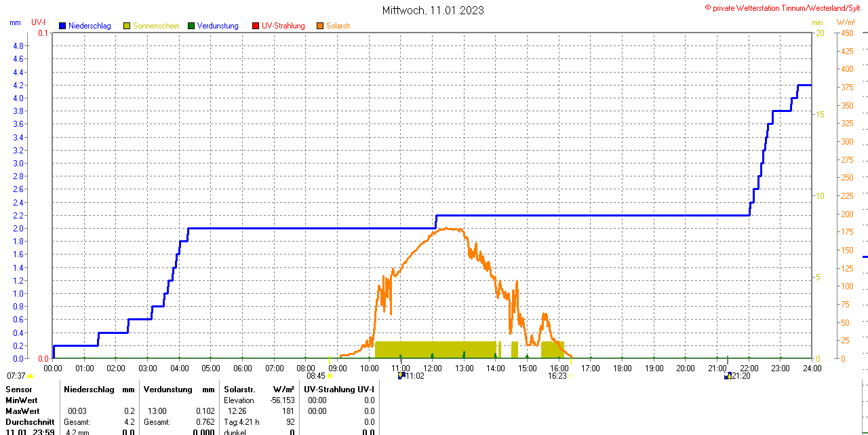This screenshot has height=435, width=868.
Task: Click the date title Mittwoch, 11.01.2023
Action: (433, 10)
